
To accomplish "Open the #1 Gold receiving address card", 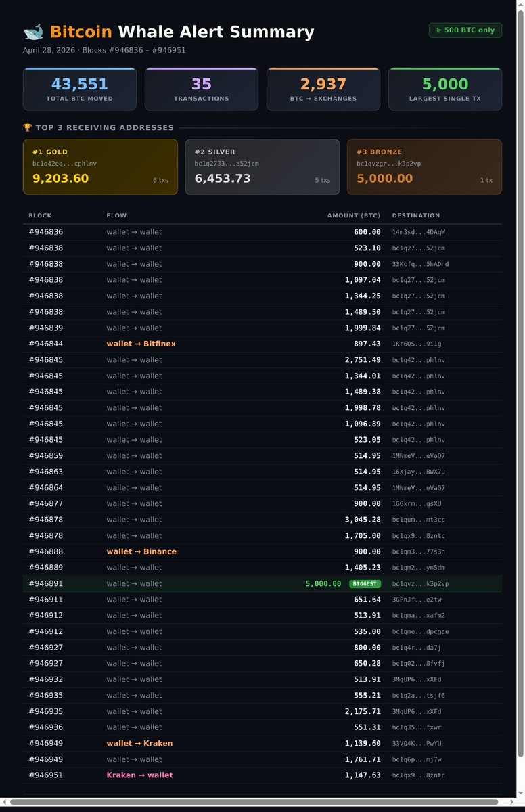I will (100, 167).
